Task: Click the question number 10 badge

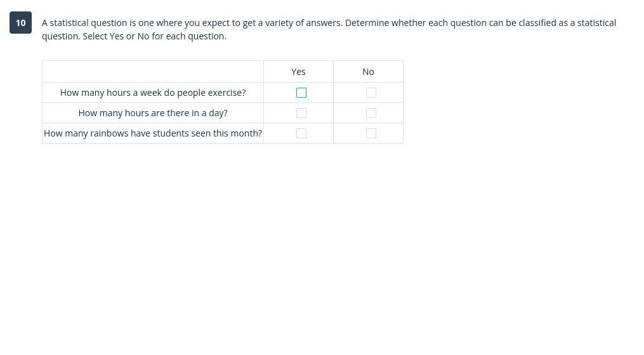Action: point(21,23)
